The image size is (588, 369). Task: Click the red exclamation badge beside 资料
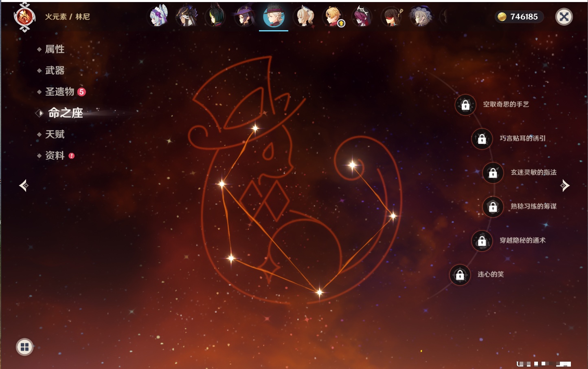pos(72,156)
